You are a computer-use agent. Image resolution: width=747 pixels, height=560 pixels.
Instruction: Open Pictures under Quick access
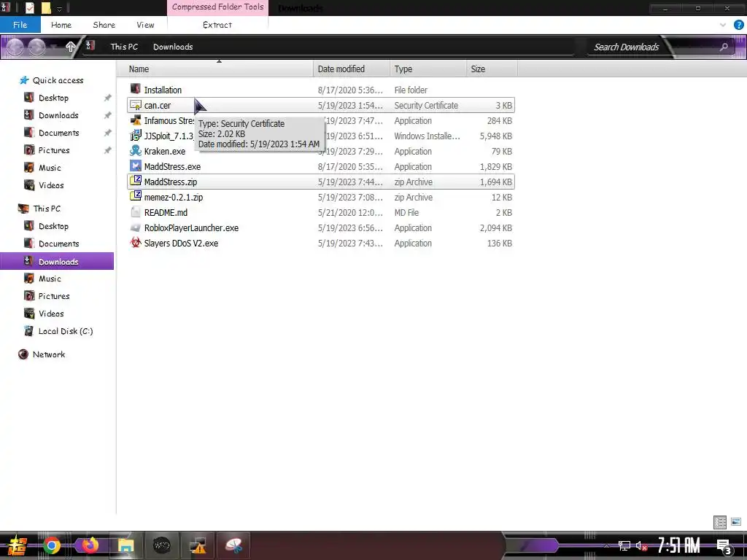pos(54,150)
